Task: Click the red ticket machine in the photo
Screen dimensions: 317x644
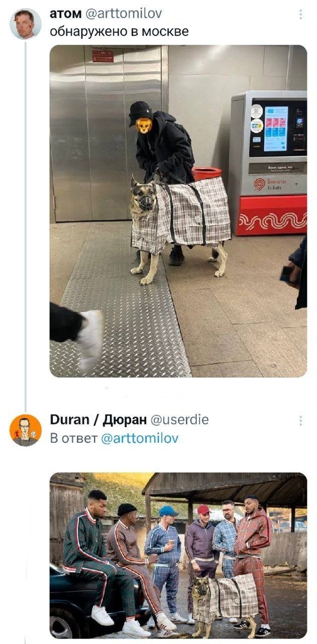Action: pos(269,163)
